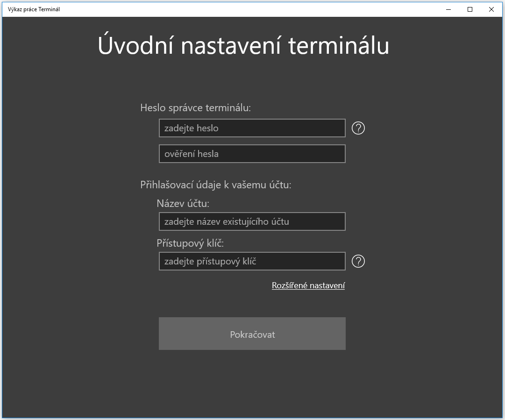
Task: Focus the 'ověření hesla' confirmation field
Action: pos(252,154)
